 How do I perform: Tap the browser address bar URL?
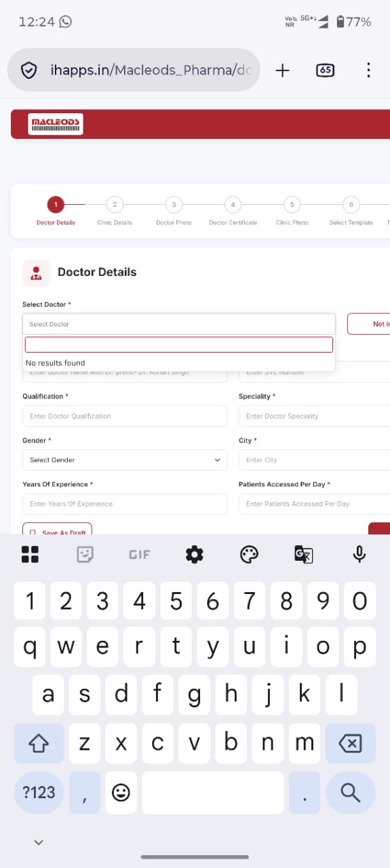click(151, 70)
